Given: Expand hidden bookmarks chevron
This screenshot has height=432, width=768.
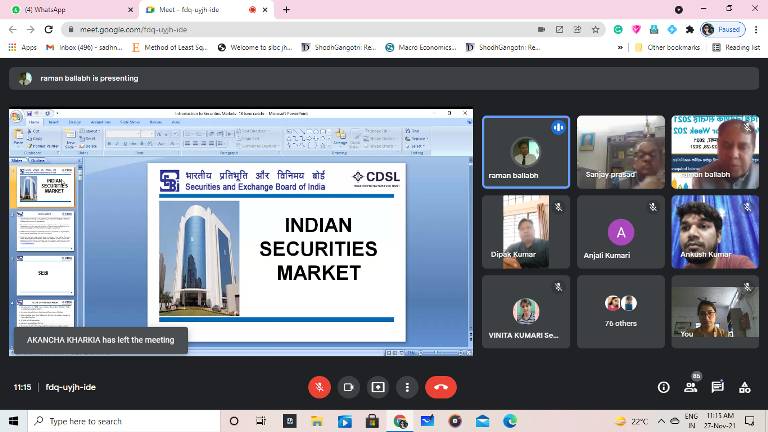Looking at the screenshot, I should (x=620, y=48).
